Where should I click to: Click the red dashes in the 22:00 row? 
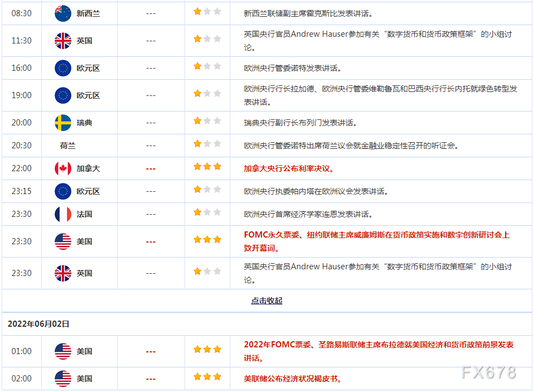click(151, 168)
